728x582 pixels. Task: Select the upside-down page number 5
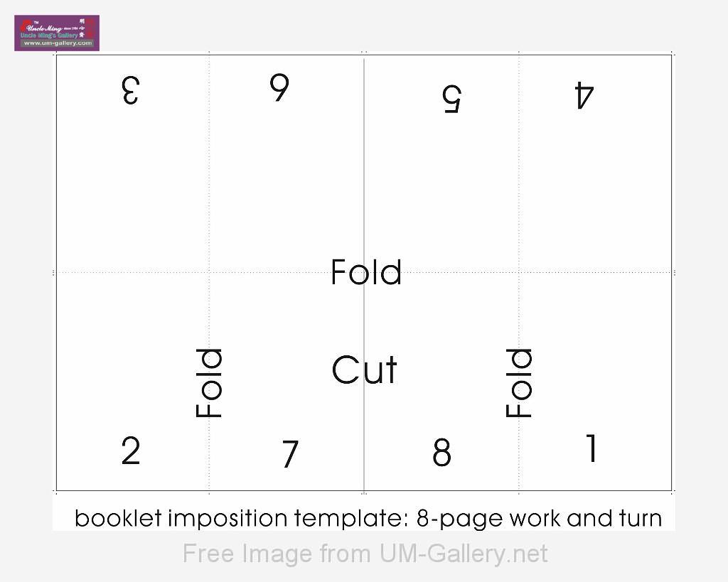pos(451,99)
